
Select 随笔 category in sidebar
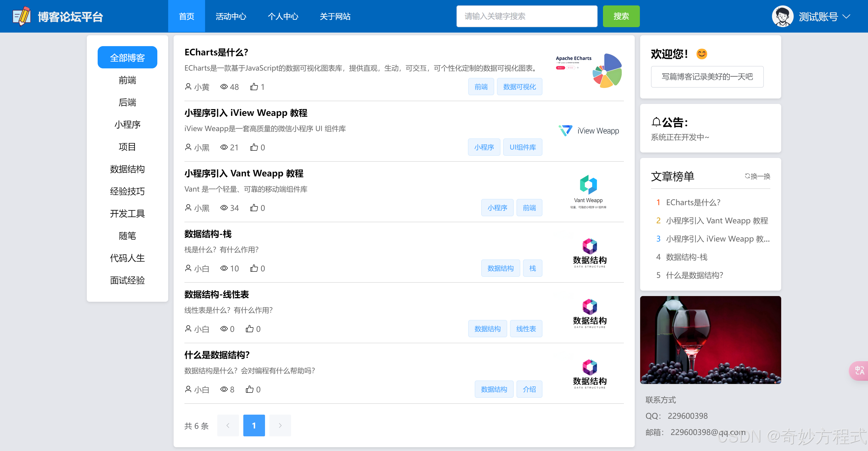(127, 236)
